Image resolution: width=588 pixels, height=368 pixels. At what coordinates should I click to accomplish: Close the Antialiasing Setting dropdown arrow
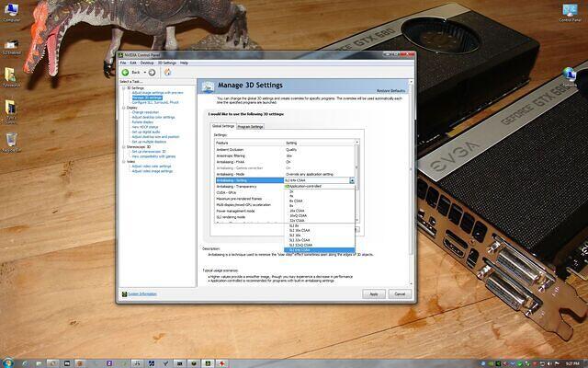point(352,180)
